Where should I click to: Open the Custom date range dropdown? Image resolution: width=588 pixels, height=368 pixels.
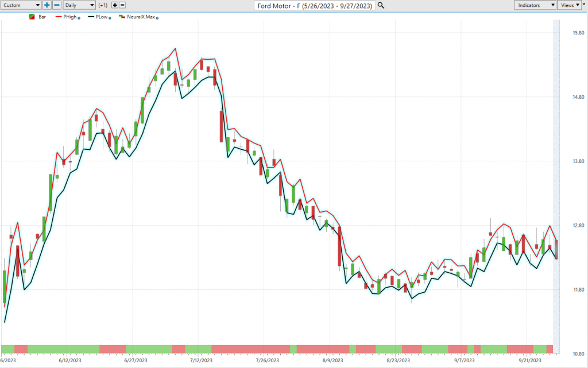pyautogui.click(x=21, y=5)
